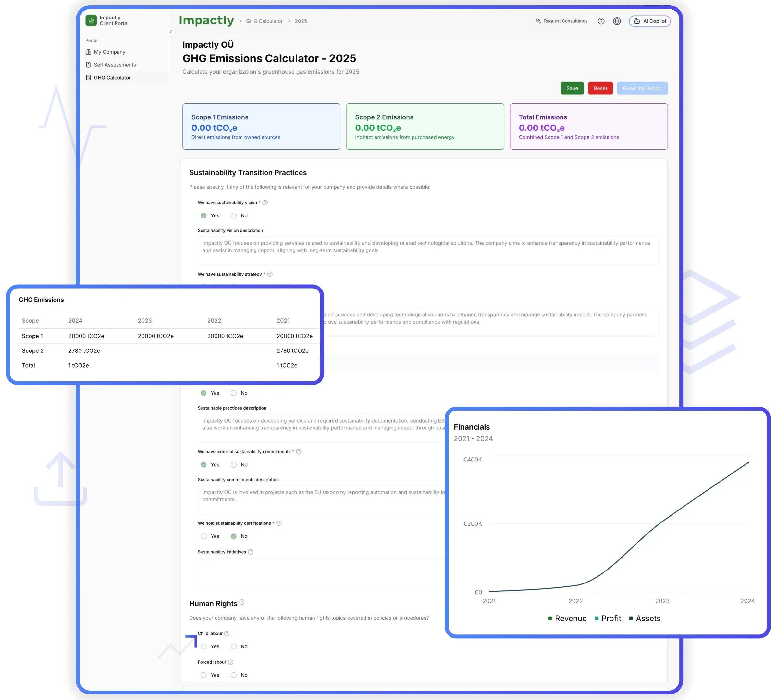777x700 pixels.
Task: Open the AI Copilot panel
Action: tap(650, 21)
